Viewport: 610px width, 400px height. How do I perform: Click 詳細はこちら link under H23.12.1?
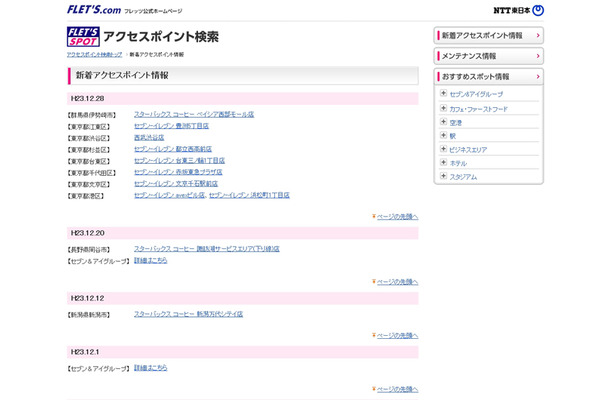coord(151,368)
